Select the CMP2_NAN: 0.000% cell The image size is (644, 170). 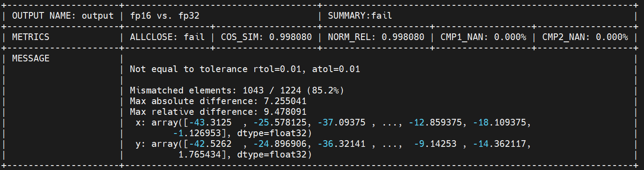(585, 37)
